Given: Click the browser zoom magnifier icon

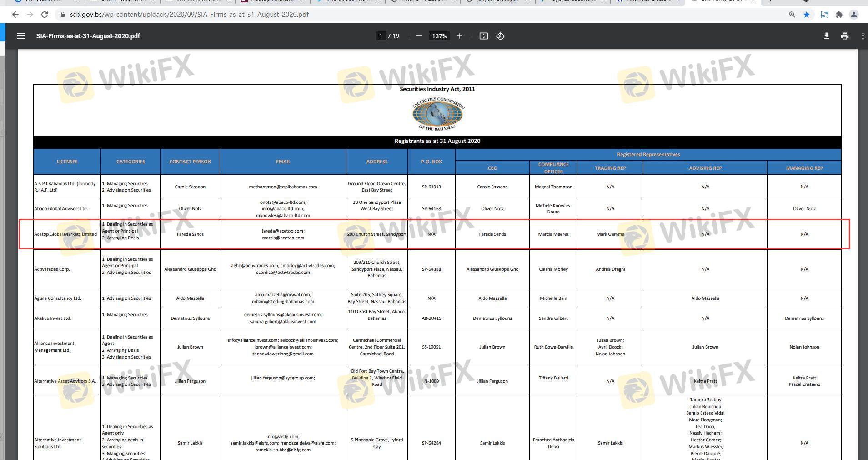Looking at the screenshot, I should [x=792, y=15].
